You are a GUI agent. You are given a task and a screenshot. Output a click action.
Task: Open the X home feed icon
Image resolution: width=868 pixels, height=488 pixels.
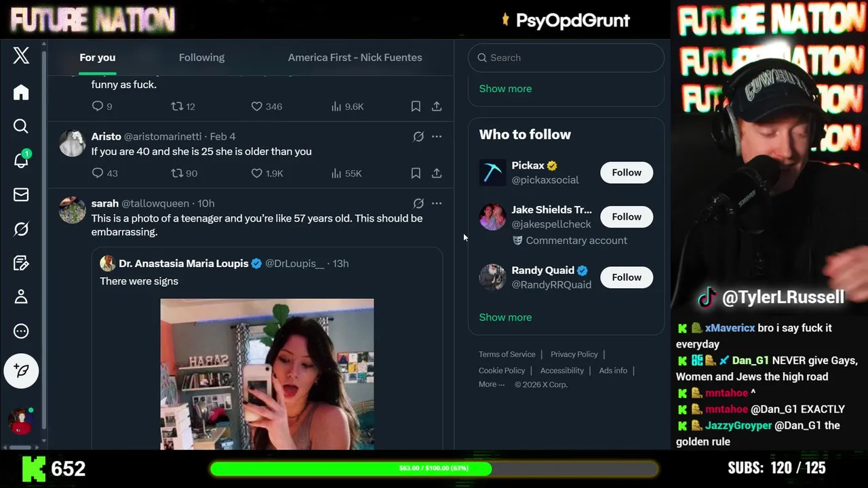tap(21, 92)
